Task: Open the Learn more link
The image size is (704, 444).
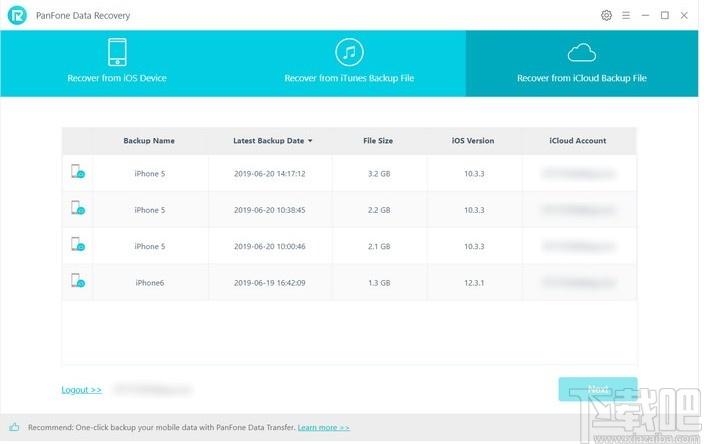Action: [x=323, y=427]
